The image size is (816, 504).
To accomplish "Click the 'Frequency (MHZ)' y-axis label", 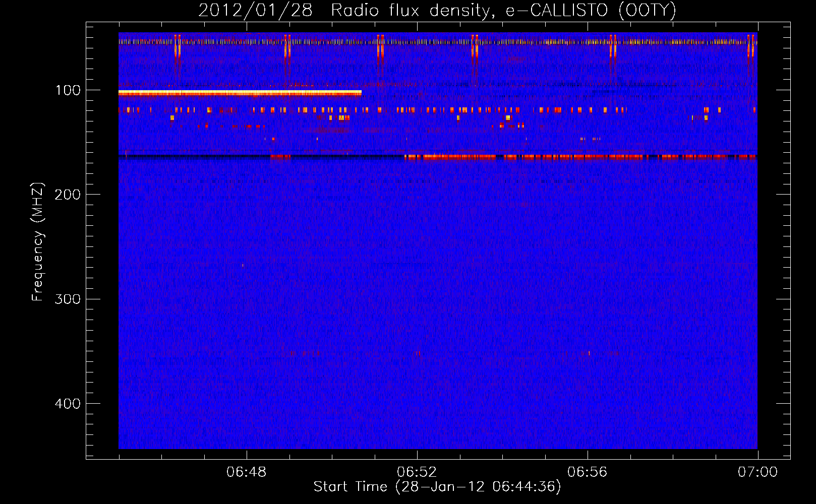I will click(37, 241).
